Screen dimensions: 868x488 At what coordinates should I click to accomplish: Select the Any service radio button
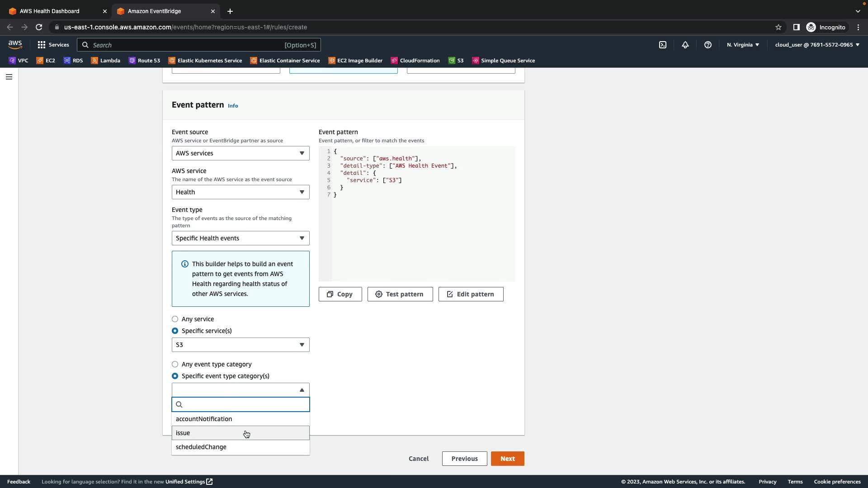175,319
